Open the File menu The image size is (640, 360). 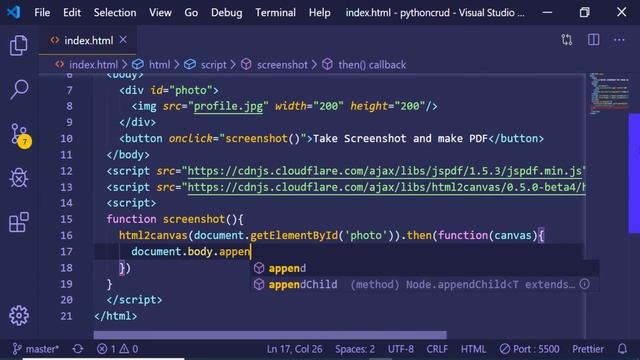42,13
